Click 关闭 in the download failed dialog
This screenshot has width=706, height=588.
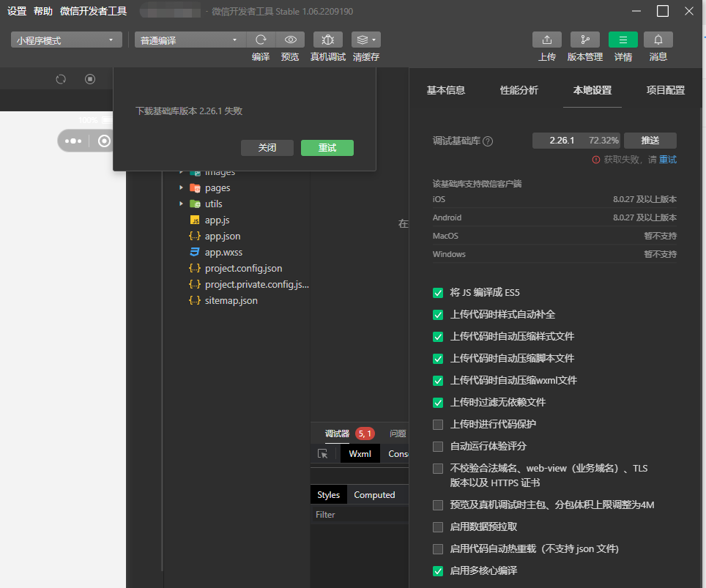coord(267,148)
